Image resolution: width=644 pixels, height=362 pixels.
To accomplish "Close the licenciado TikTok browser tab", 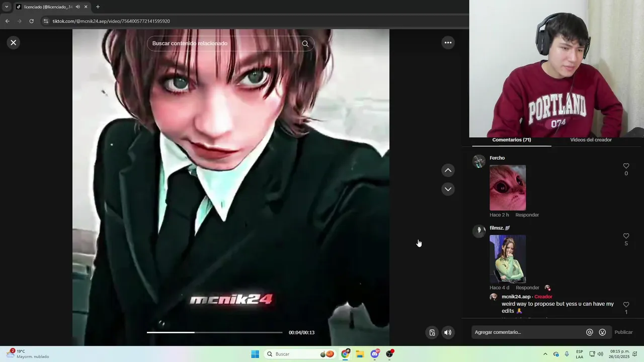I will [x=86, y=7].
